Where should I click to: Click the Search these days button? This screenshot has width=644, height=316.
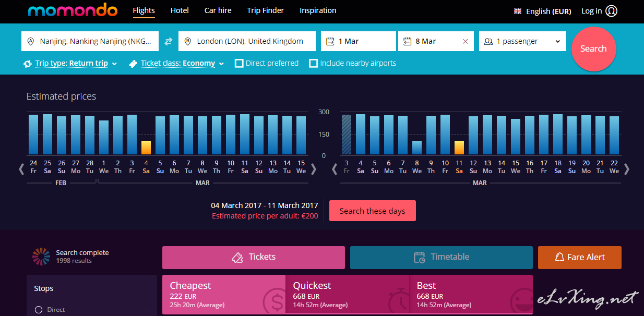pyautogui.click(x=373, y=211)
